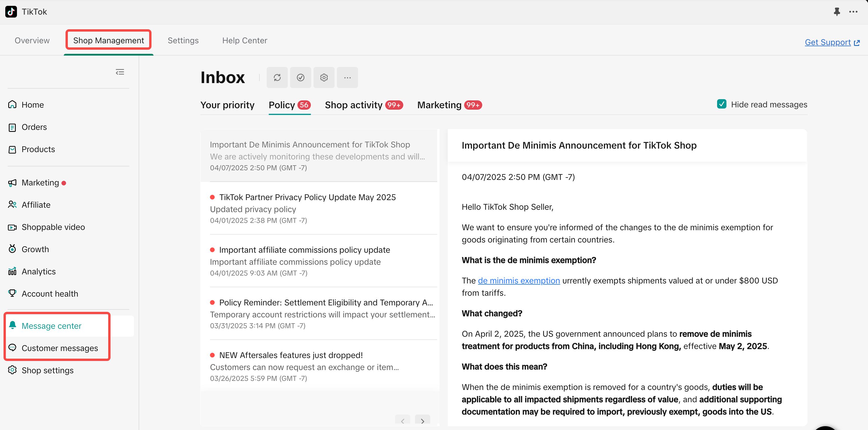This screenshot has height=430, width=868.
Task: Go to Account health in sidebar
Action: click(x=49, y=293)
